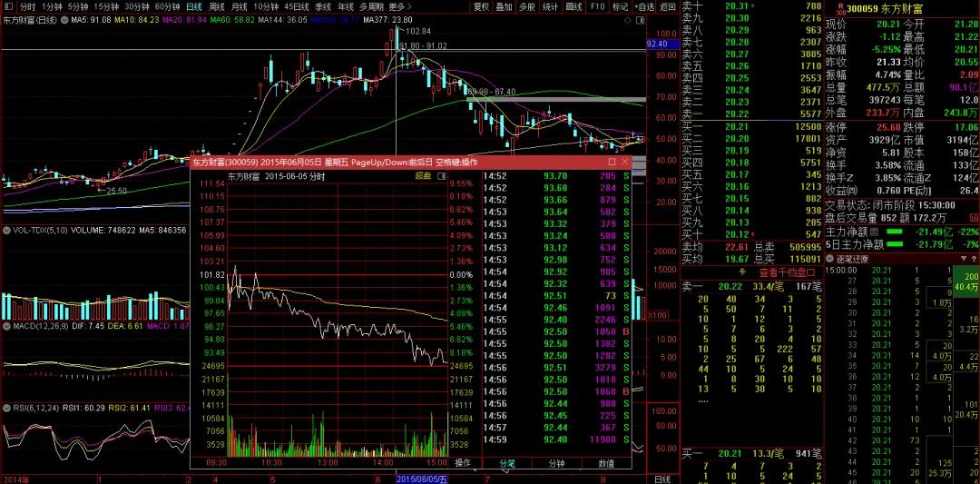
Task: Maximize the 分时 popup window
Action: 612,163
